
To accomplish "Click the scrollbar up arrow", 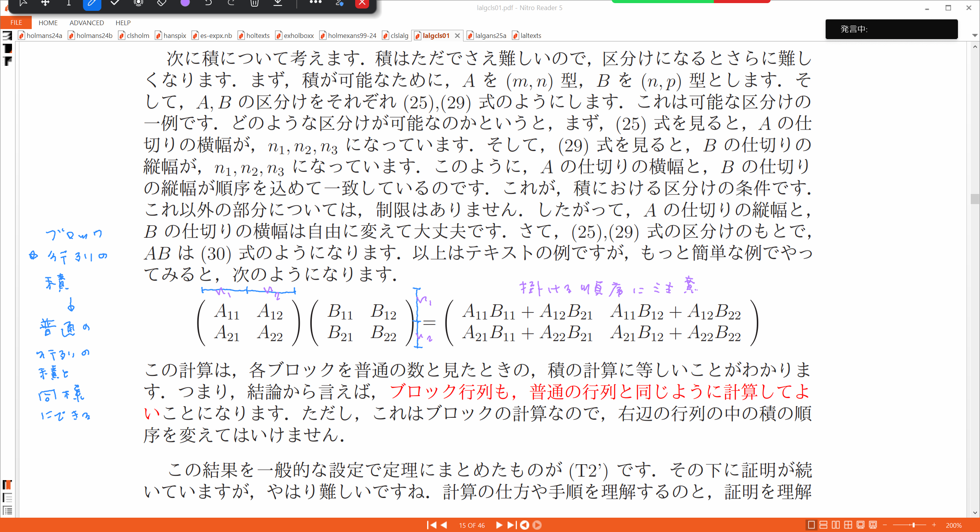I will (x=975, y=46).
